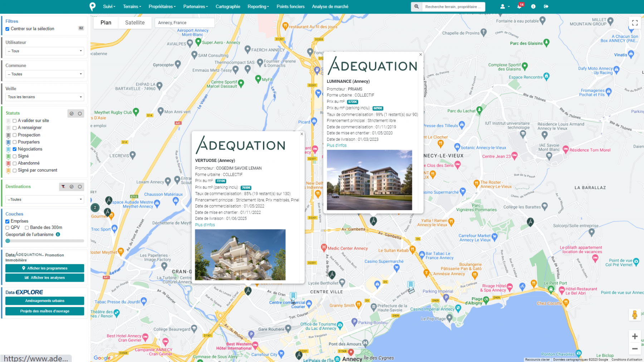Open the user account dropdown
This screenshot has height=362, width=644.
click(x=504, y=6)
